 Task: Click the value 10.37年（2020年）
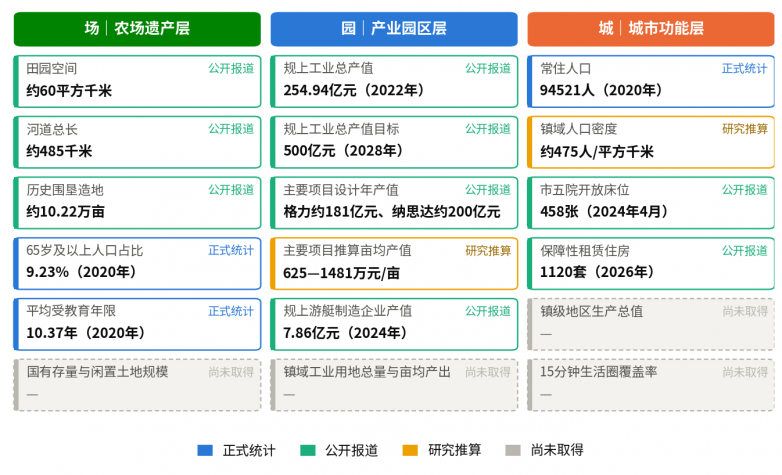[87, 333]
